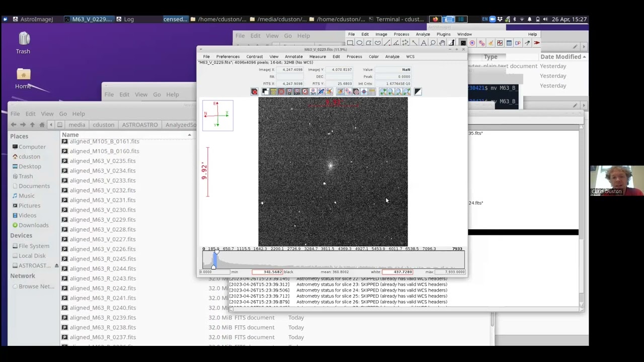This screenshot has height=362, width=644.
Task: Click the astrometry crosshair icon in image toolbar
Action: coord(364,92)
